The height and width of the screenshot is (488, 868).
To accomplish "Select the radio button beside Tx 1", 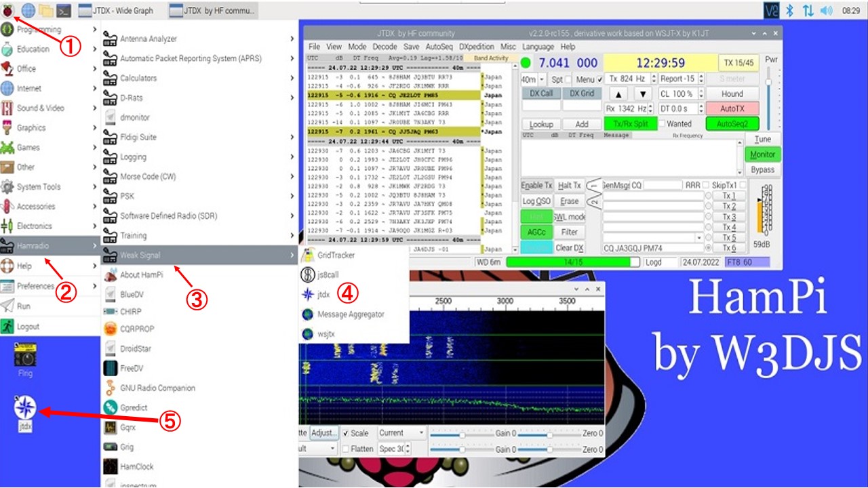I will pyautogui.click(x=708, y=197).
